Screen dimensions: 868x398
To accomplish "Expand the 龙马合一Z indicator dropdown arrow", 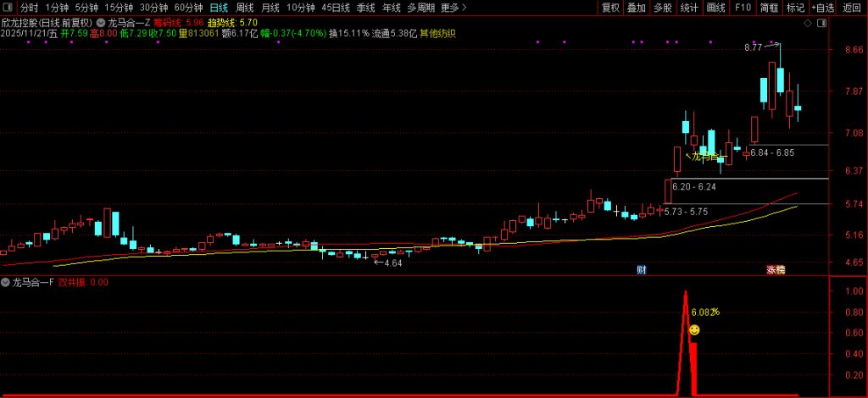I will (x=102, y=22).
